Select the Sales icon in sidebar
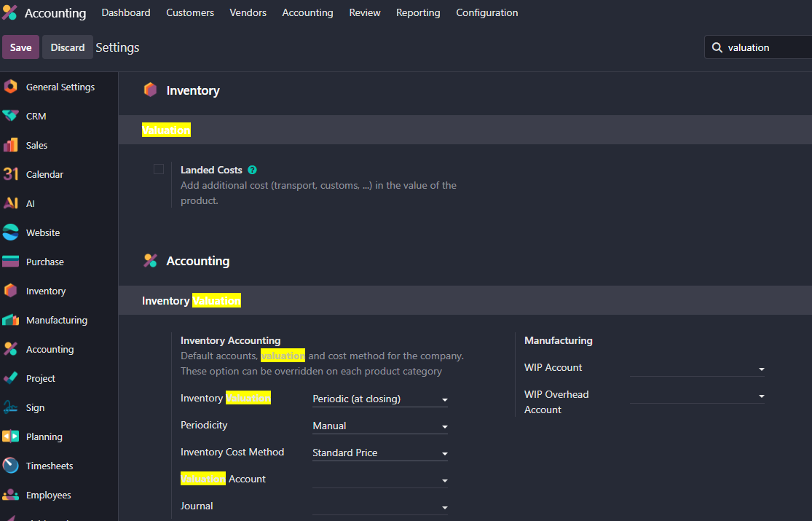Image resolution: width=812 pixels, height=521 pixels. (x=11, y=145)
